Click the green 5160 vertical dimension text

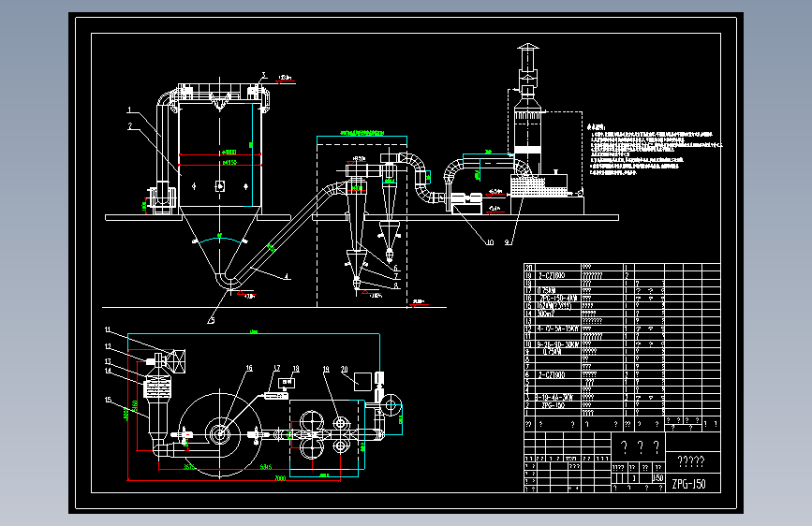click(x=135, y=406)
